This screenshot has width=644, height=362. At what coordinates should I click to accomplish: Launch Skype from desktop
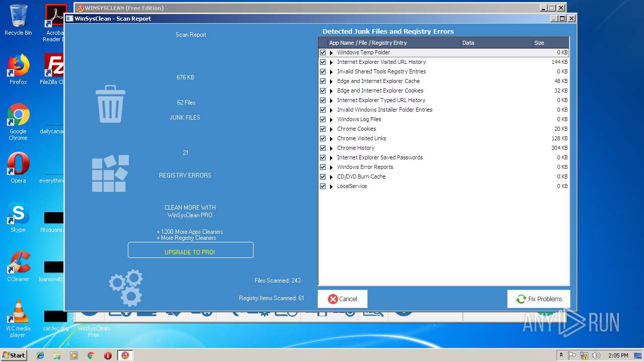18,217
